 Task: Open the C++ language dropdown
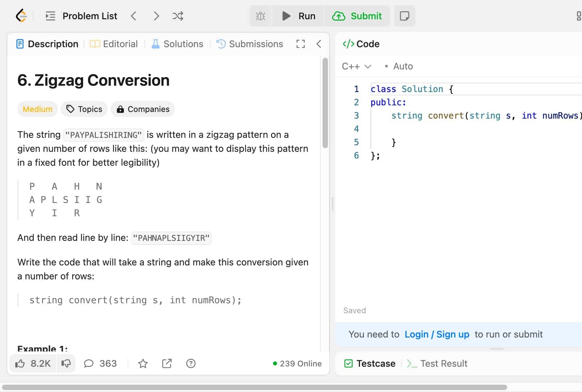(356, 66)
